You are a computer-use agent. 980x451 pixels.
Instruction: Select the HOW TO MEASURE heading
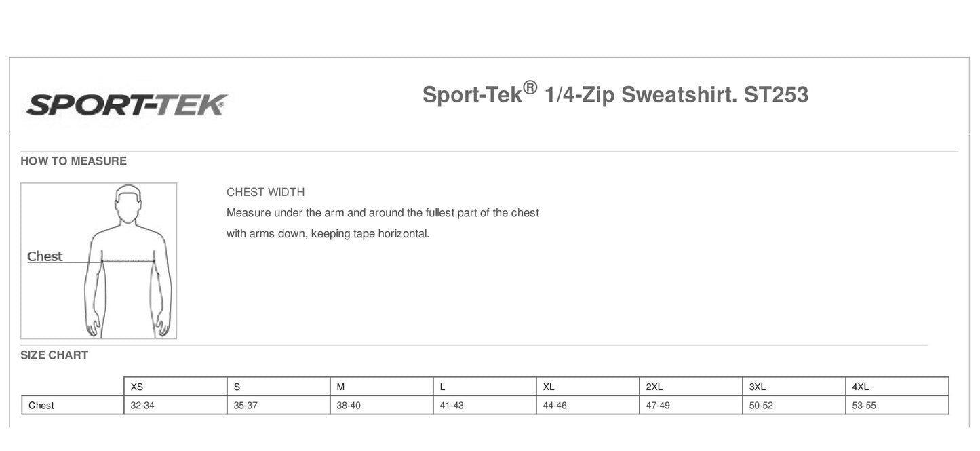(73, 161)
